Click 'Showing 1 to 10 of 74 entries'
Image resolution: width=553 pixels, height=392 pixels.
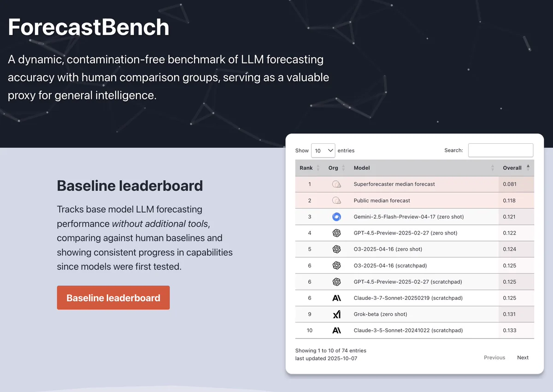[x=331, y=351]
